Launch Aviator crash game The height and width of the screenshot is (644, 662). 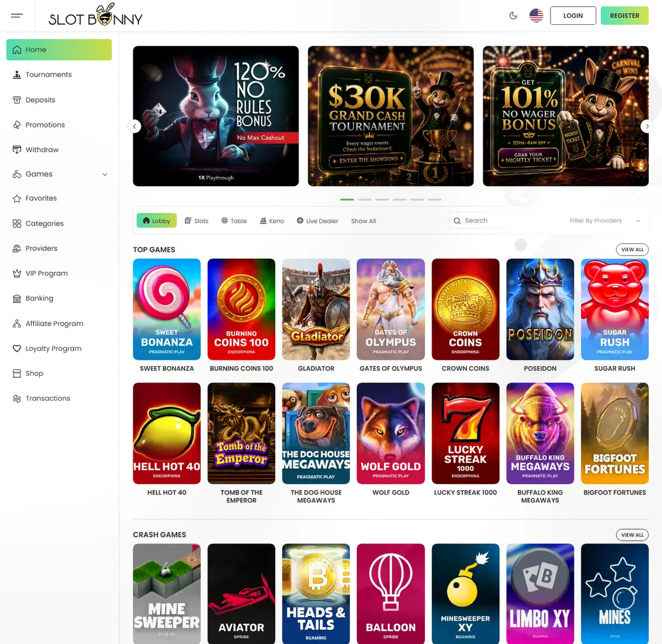[241, 594]
